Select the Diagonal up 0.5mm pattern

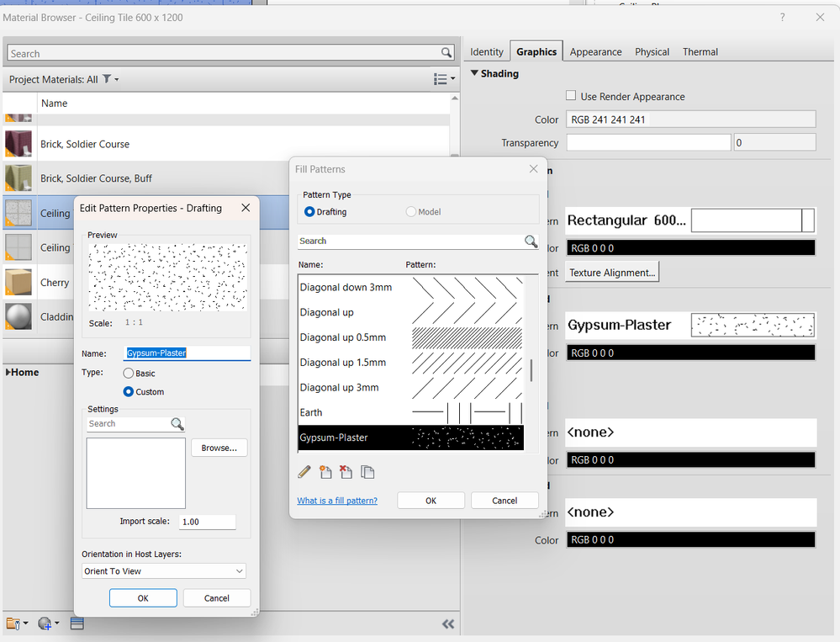click(x=411, y=337)
